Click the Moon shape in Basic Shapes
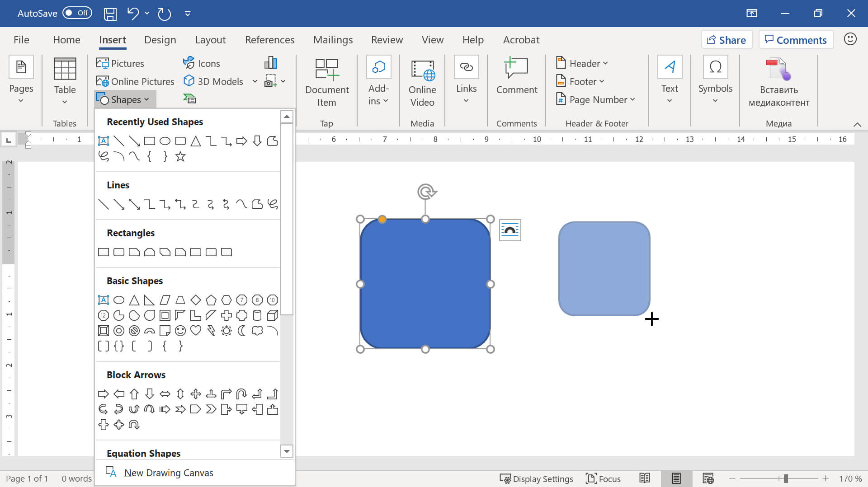This screenshot has height=487, width=868. click(x=241, y=331)
